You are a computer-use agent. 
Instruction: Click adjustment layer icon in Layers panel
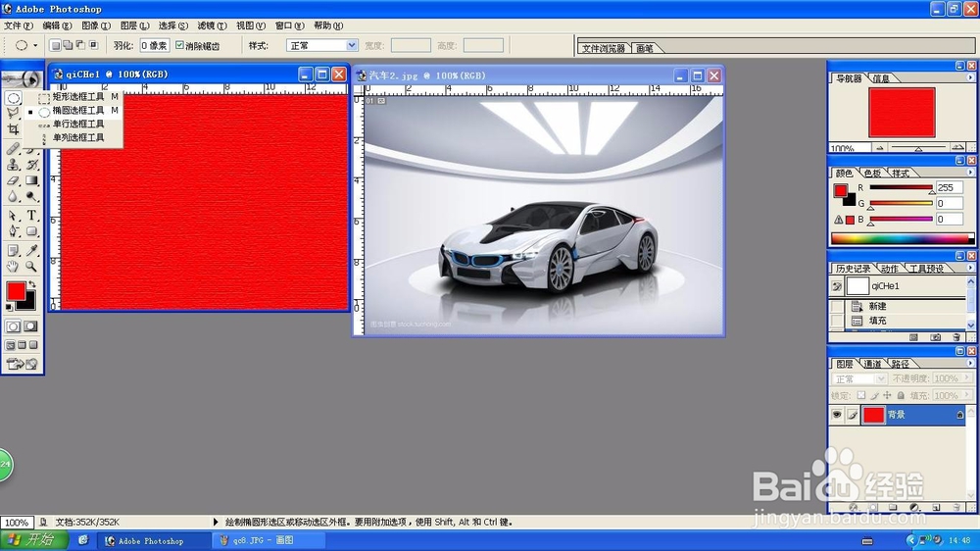pos(914,507)
